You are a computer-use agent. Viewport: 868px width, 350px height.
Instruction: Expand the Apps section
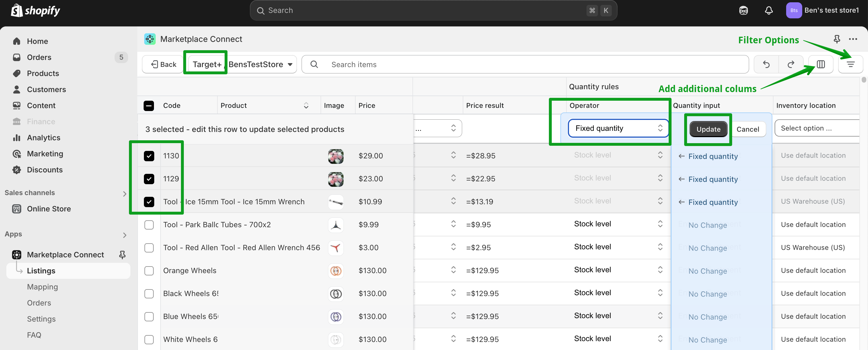pos(124,235)
